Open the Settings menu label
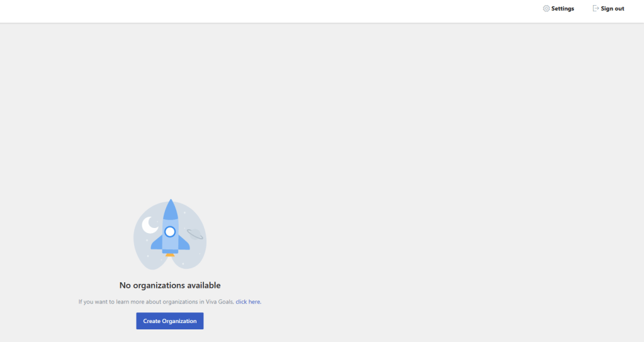The height and width of the screenshot is (342, 644). click(x=562, y=9)
